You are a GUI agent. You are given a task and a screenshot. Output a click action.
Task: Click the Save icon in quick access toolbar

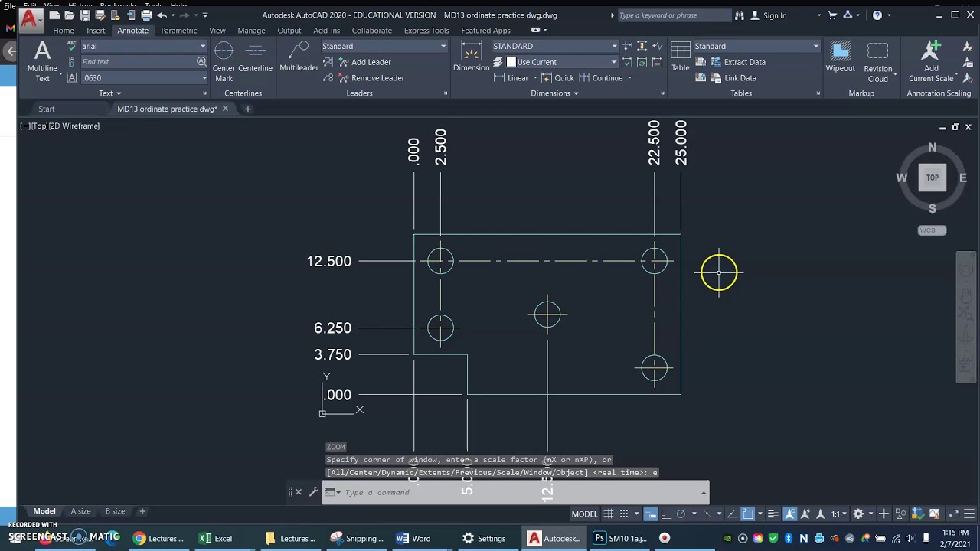click(x=84, y=15)
